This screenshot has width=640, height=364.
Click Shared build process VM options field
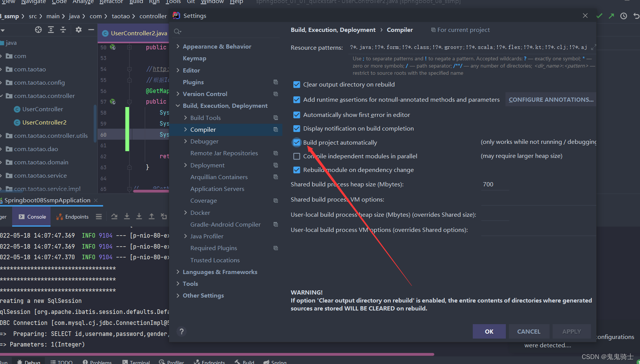point(539,200)
